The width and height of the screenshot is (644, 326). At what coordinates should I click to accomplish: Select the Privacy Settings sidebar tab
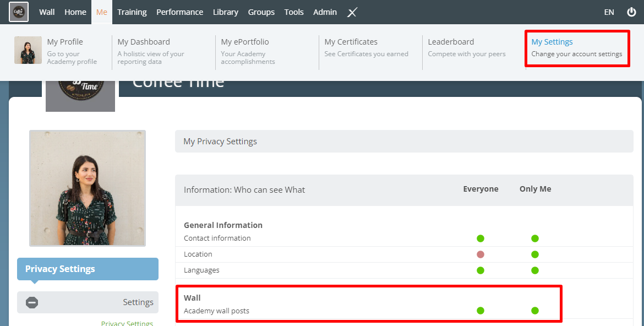pyautogui.click(x=88, y=269)
